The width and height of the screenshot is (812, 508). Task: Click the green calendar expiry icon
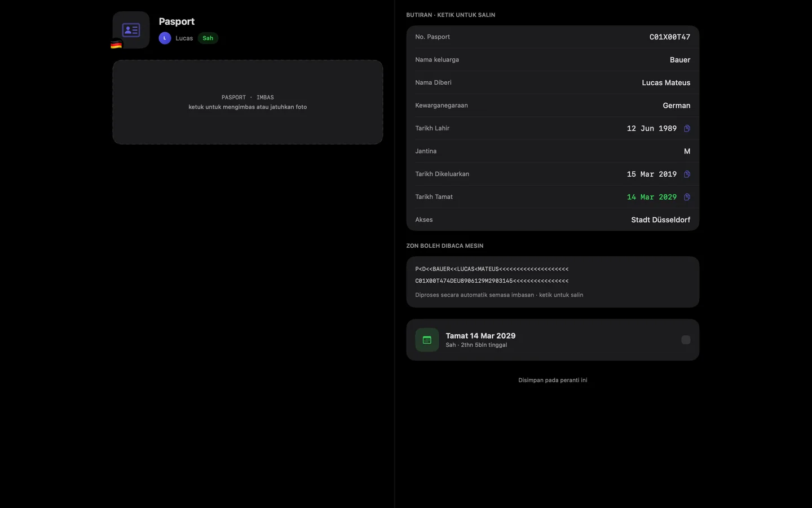point(427,340)
